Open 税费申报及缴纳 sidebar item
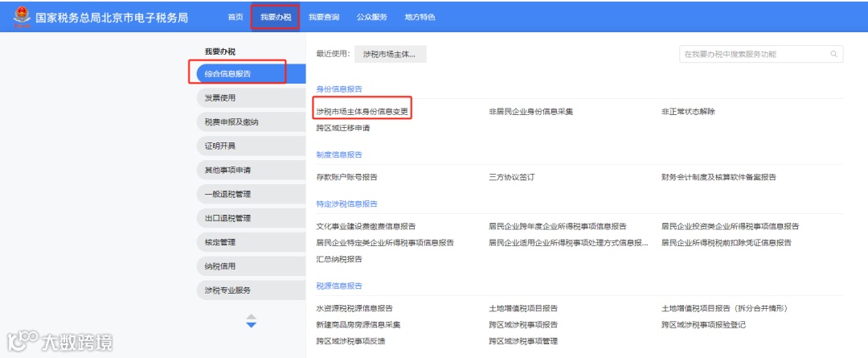The height and width of the screenshot is (358, 868). click(x=252, y=122)
